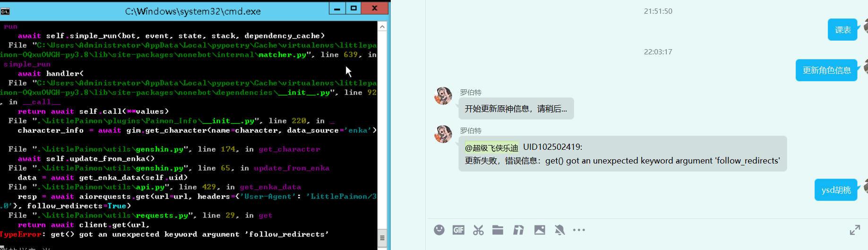
Task: Click the name 罗伯特 above the first message
Action: coord(471,92)
